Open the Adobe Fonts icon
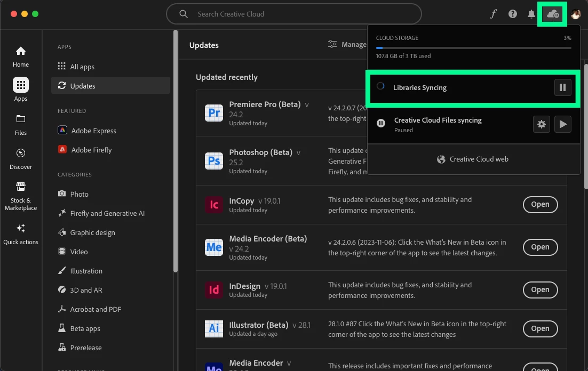Viewport: 588px width, 371px height. pyautogui.click(x=493, y=14)
